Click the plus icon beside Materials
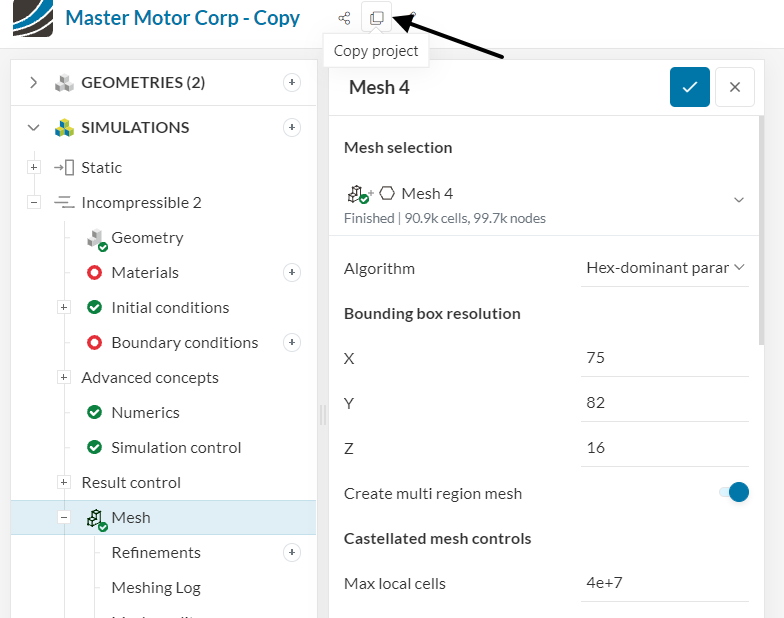The width and height of the screenshot is (784, 618). point(292,272)
